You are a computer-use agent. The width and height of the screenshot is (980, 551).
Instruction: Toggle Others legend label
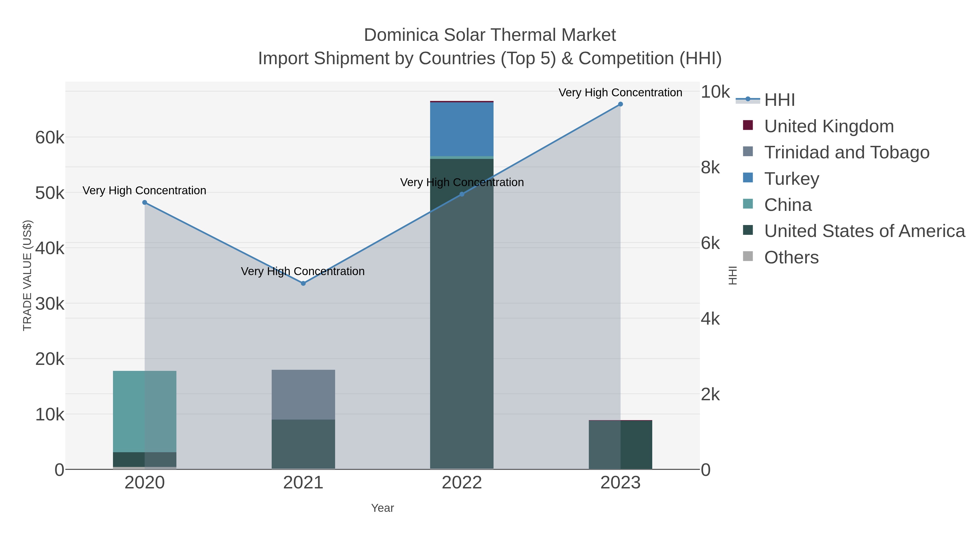(x=791, y=257)
